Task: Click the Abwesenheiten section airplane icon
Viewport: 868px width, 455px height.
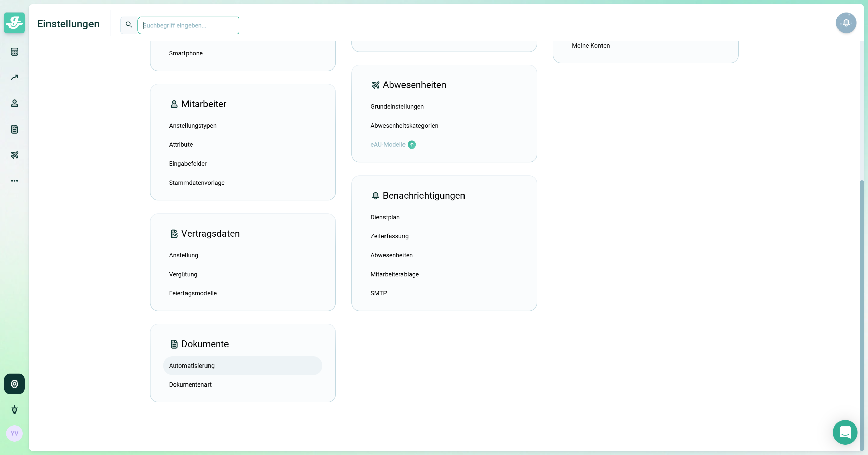Action: 375,85
